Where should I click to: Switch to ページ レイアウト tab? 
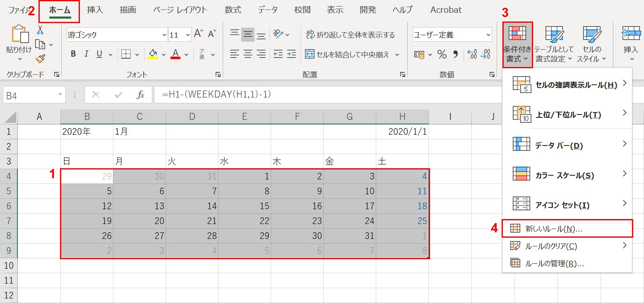coord(180,10)
